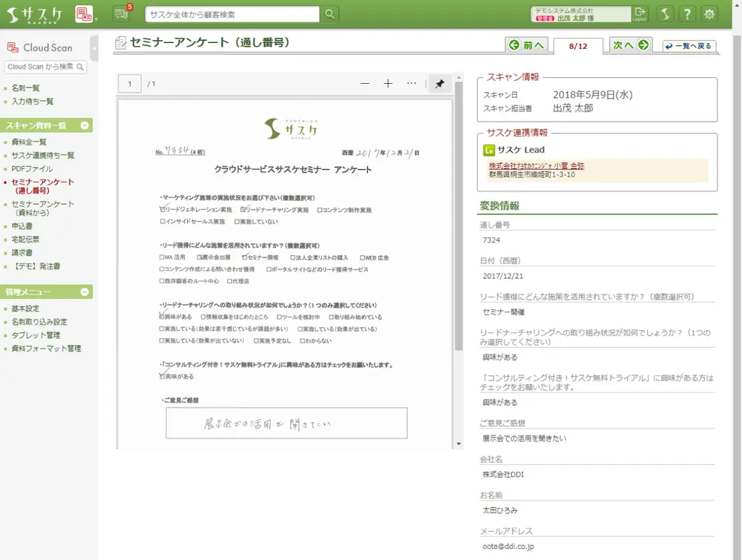Screen dimensions: 742x560
Task: Zoom in the PDF with plus icon
Action: (x=388, y=84)
